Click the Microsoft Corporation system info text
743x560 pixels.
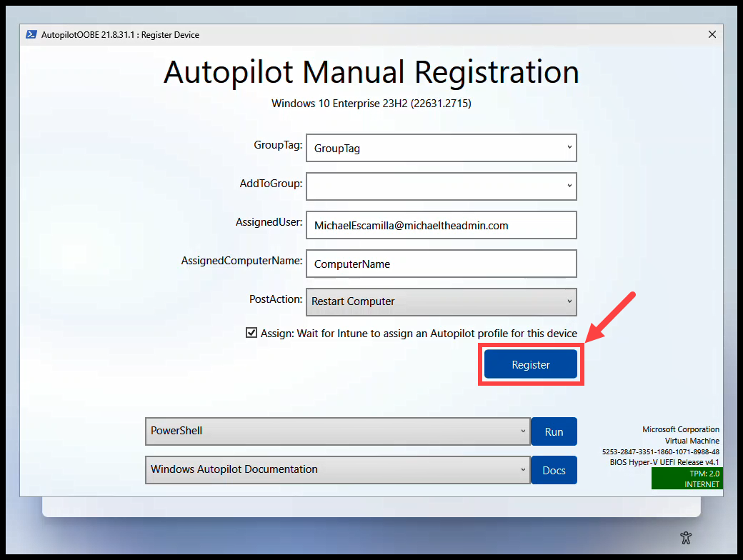[680, 429]
